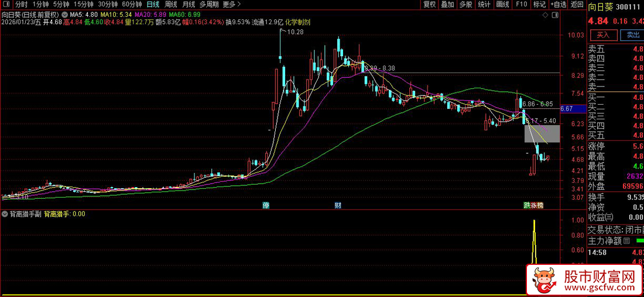Click the gray gap rectangle on chart
644x297 pixels.
click(x=542, y=134)
